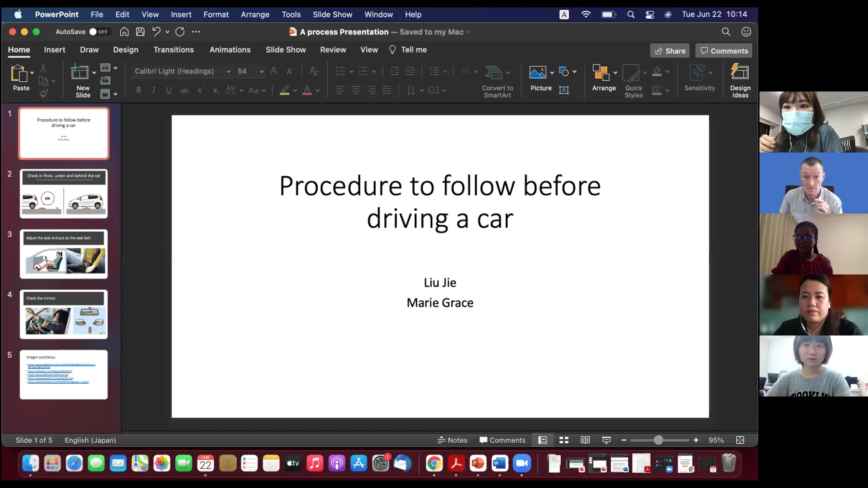Expand the saved location chevron in title

[469, 32]
